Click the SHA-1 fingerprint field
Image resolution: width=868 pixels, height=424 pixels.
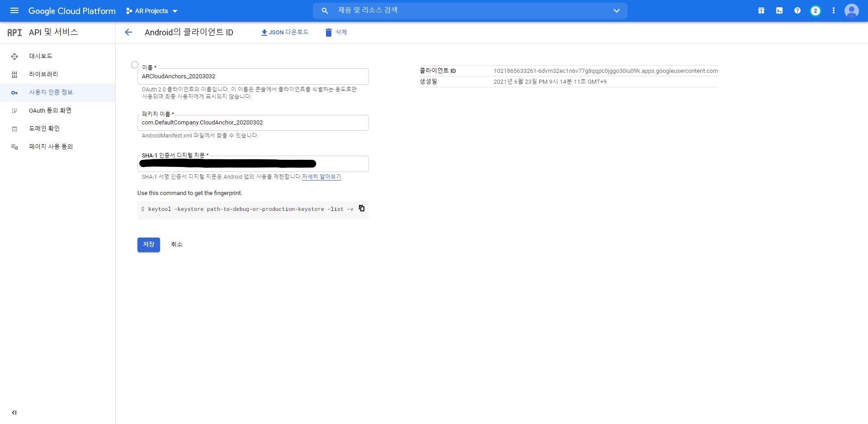click(x=253, y=164)
